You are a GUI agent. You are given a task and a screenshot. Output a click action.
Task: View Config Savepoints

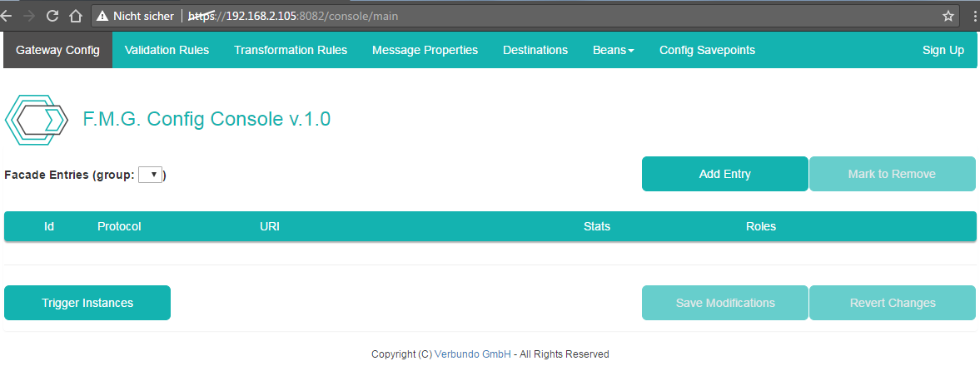coord(707,50)
